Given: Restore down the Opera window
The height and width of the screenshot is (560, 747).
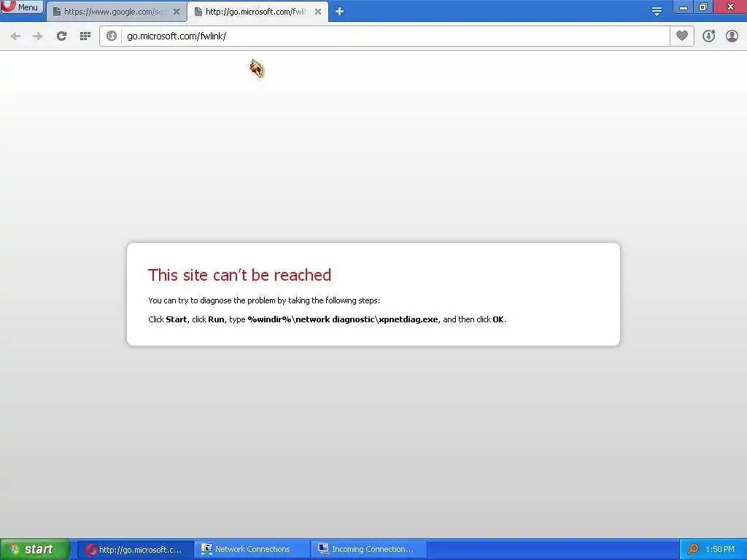Looking at the screenshot, I should (703, 7).
